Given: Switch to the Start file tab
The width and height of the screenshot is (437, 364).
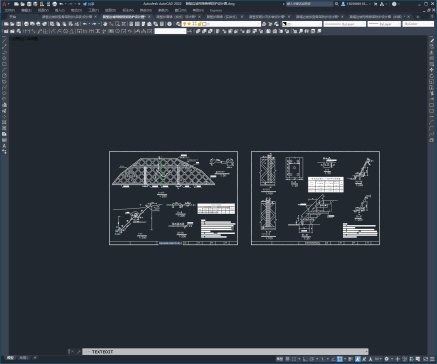Looking at the screenshot, I should 13,17.
